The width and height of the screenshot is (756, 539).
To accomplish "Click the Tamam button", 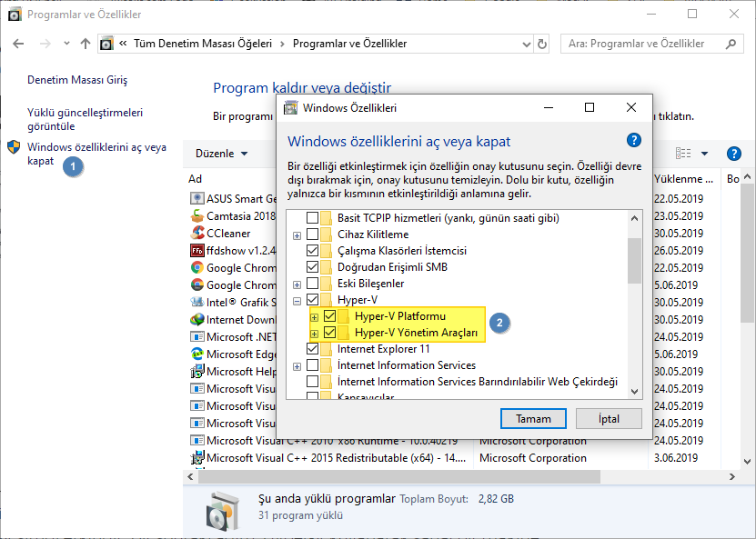I will 533,418.
